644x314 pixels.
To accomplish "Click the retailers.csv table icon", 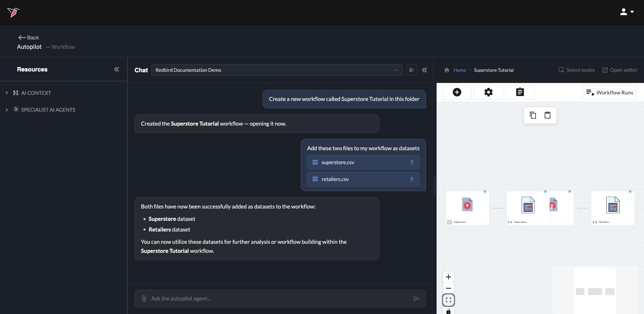I will pyautogui.click(x=315, y=179).
